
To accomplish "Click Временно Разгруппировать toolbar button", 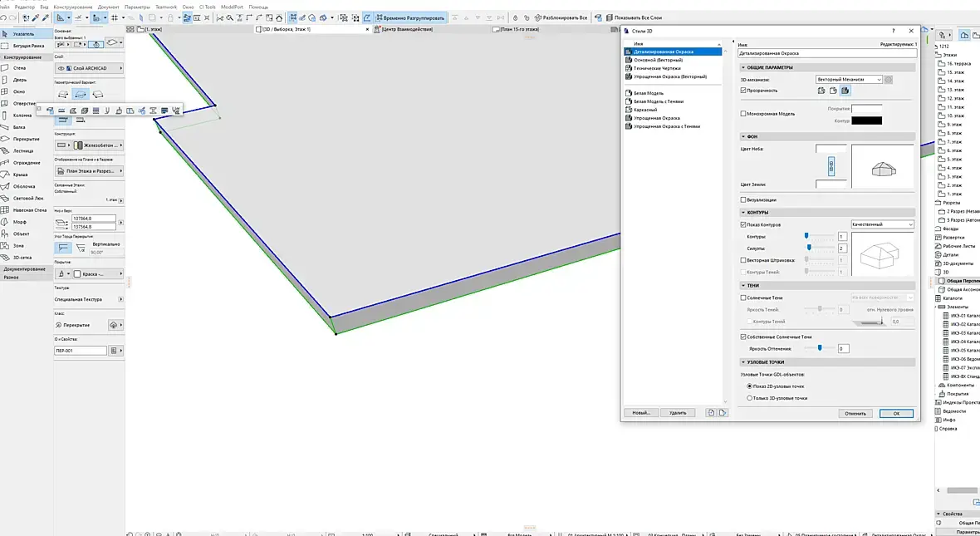I will click(x=410, y=17).
